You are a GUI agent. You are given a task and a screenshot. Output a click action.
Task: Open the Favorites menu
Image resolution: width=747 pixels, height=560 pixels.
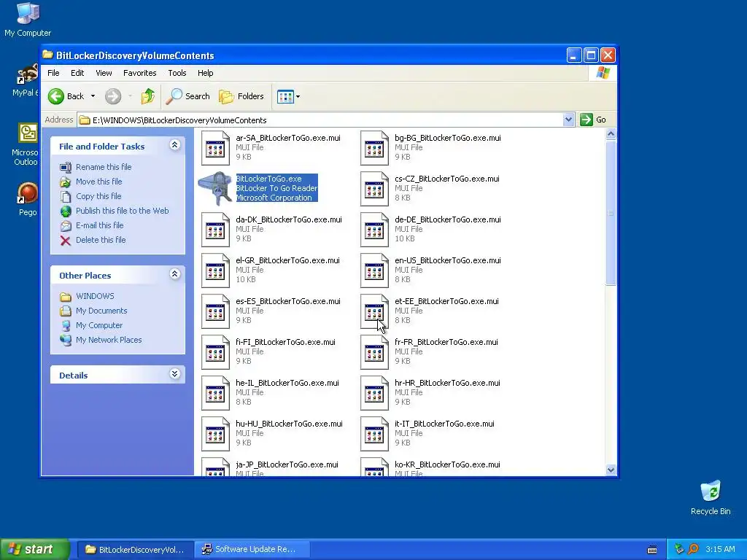point(139,73)
